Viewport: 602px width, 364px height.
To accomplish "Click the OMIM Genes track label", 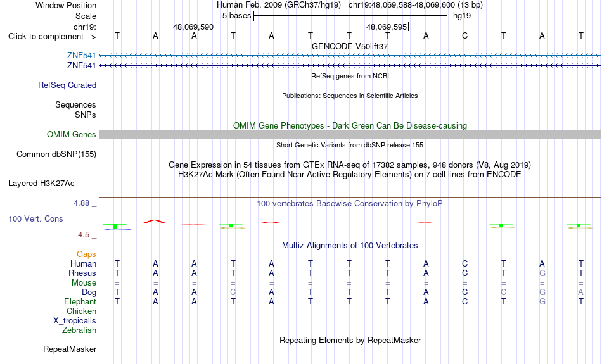I will (72, 135).
